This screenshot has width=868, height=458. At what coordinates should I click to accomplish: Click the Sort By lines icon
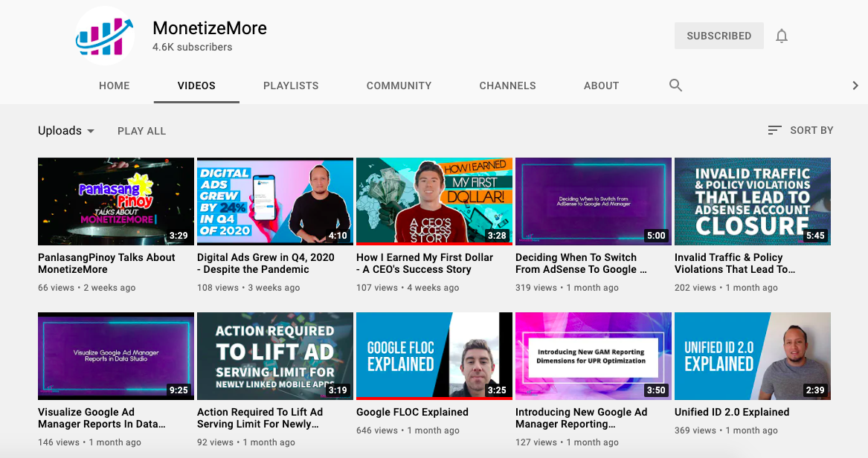[x=774, y=130]
